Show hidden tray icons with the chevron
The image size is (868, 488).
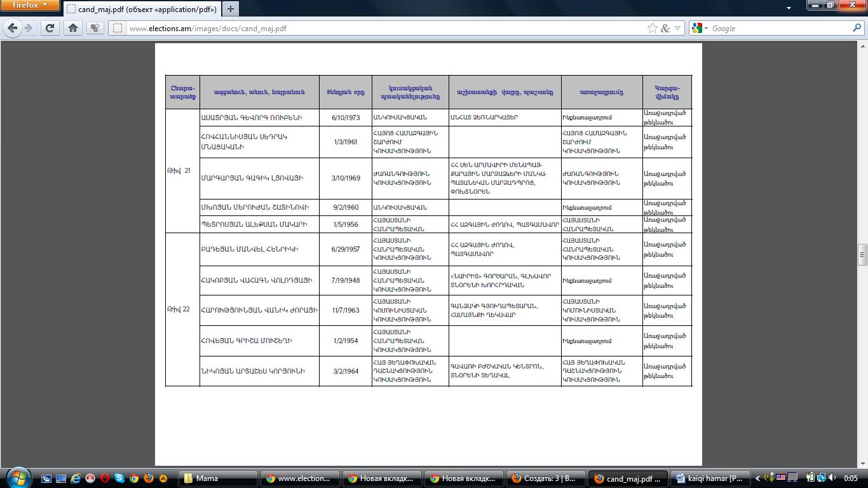(x=757, y=478)
